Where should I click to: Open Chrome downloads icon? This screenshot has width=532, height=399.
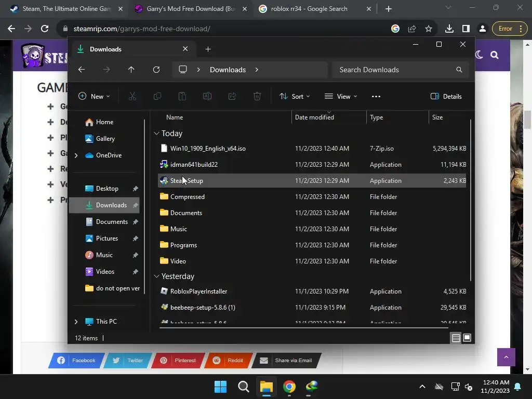point(449,29)
